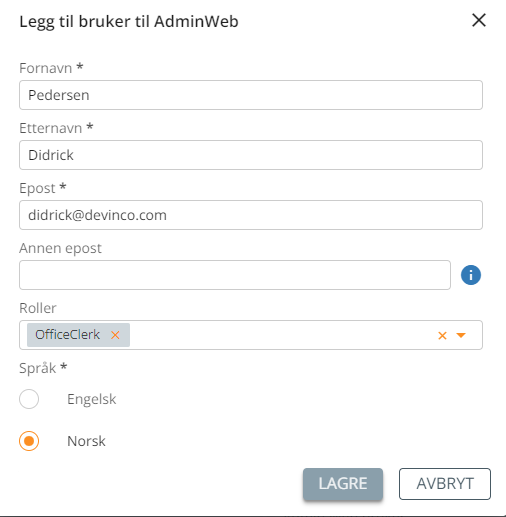The image size is (506, 517).
Task: Click the Roller field label
Action: [38, 308]
